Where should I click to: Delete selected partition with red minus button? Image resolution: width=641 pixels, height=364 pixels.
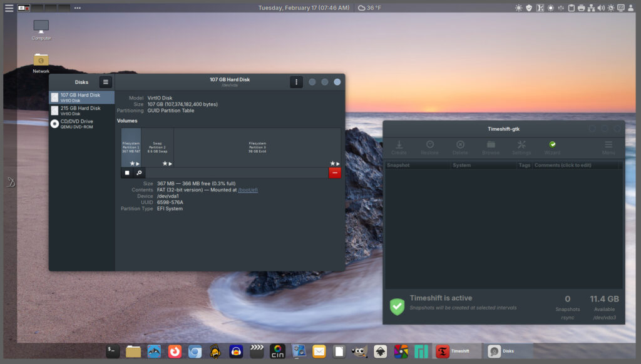point(335,173)
